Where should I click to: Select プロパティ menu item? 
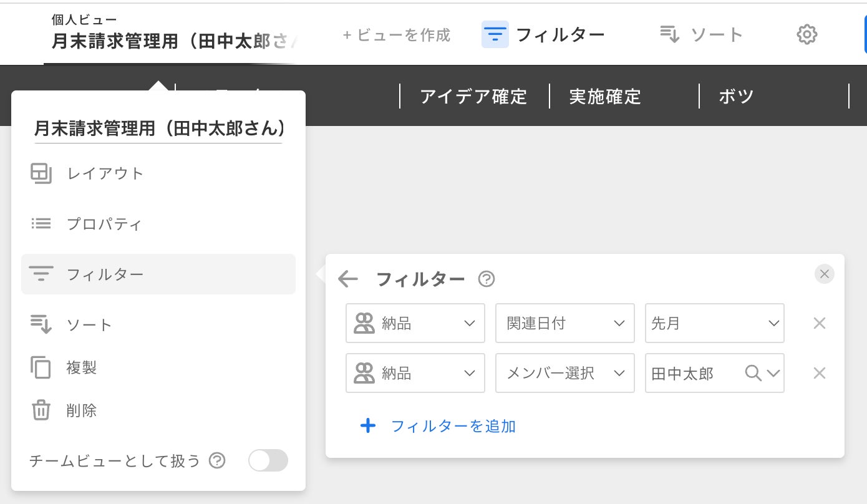coord(104,224)
